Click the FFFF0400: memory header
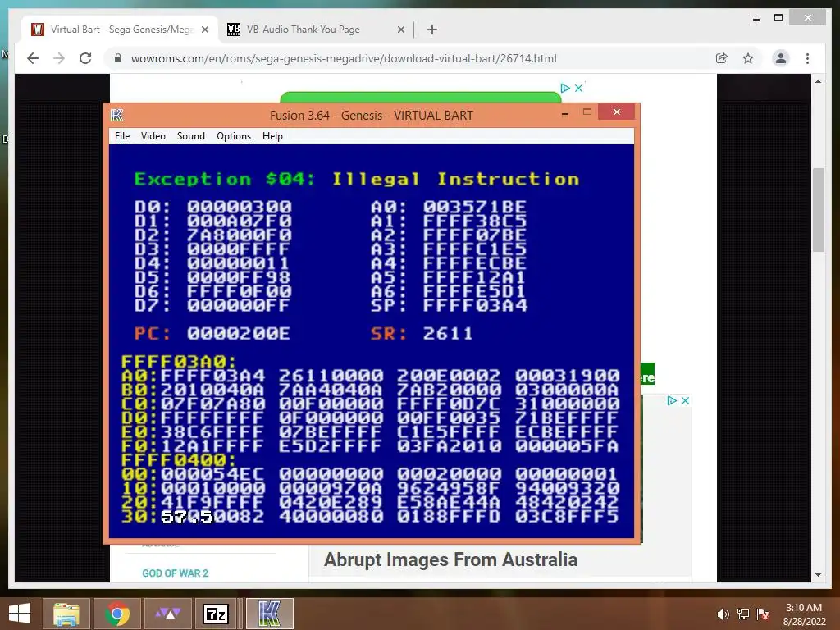The width and height of the screenshot is (840, 630). (178, 460)
